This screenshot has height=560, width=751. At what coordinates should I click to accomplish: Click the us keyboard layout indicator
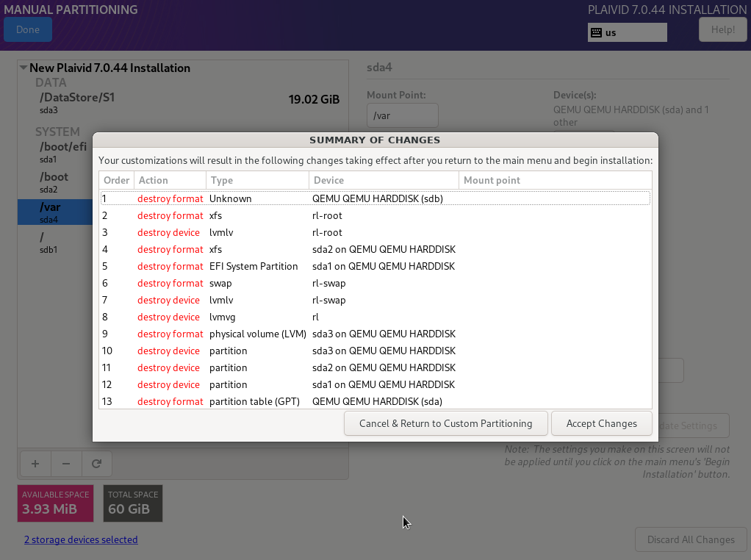(x=627, y=32)
